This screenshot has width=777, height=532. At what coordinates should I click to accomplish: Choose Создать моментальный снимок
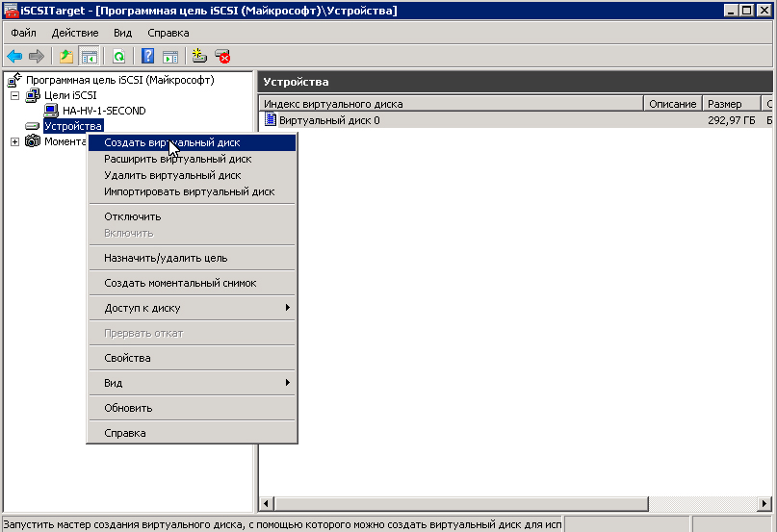coord(193,284)
